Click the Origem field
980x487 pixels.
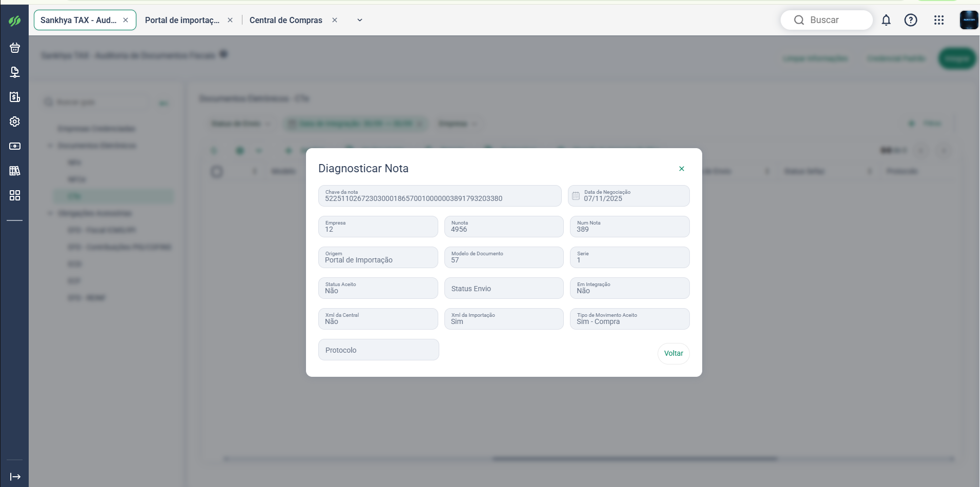pyautogui.click(x=378, y=257)
